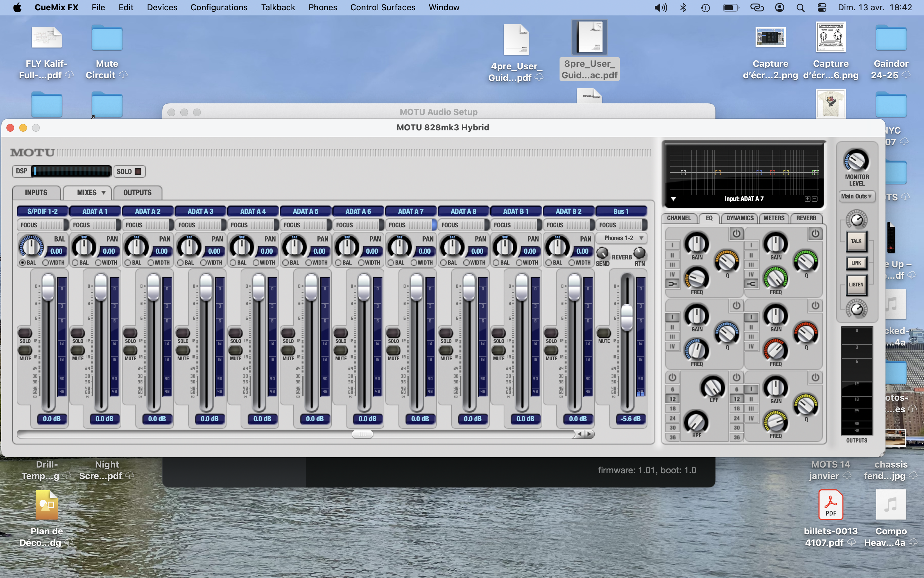Click MOTU Audio Setup window title bar

point(438,112)
